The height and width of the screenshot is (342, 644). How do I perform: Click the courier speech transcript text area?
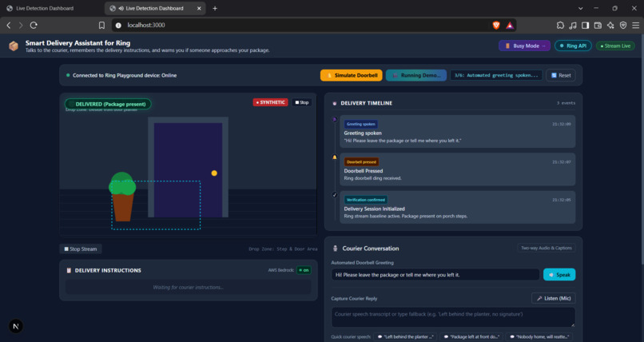453,317
